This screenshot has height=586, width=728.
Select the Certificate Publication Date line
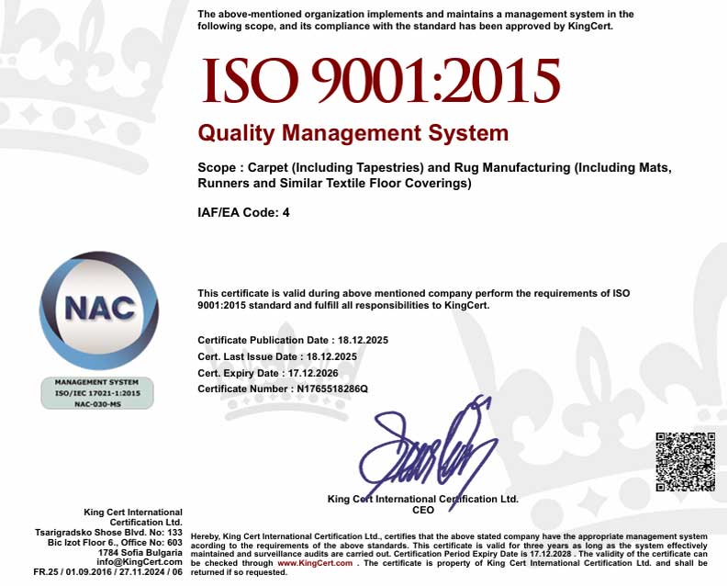[x=293, y=340]
